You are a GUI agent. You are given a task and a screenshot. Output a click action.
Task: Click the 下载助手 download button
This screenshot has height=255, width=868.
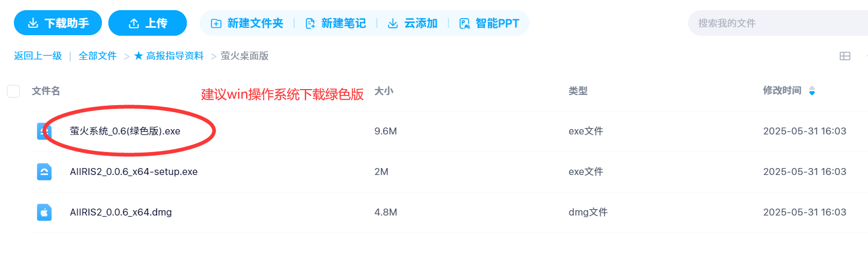(58, 23)
